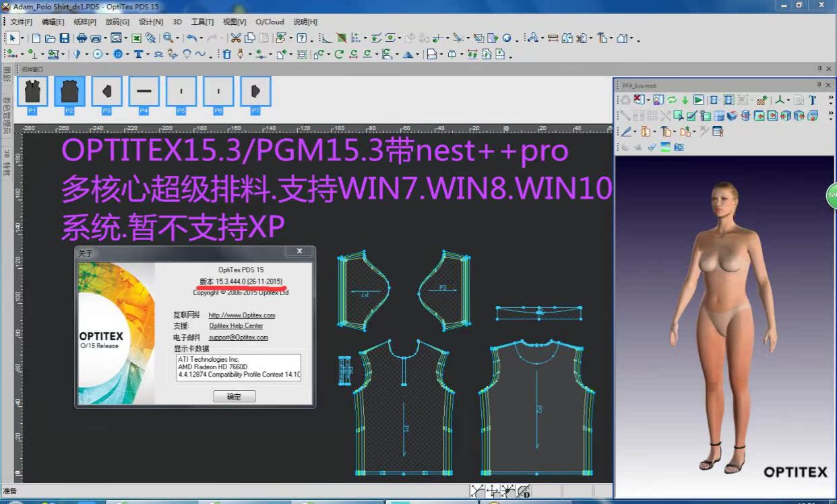Screen dimensions: 837x504
Task: Save the pattern file with the floppy icon
Action: click(x=64, y=38)
